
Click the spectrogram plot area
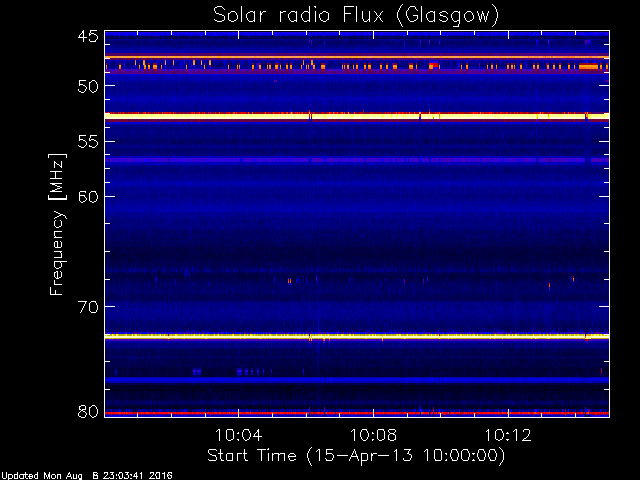pos(357,224)
